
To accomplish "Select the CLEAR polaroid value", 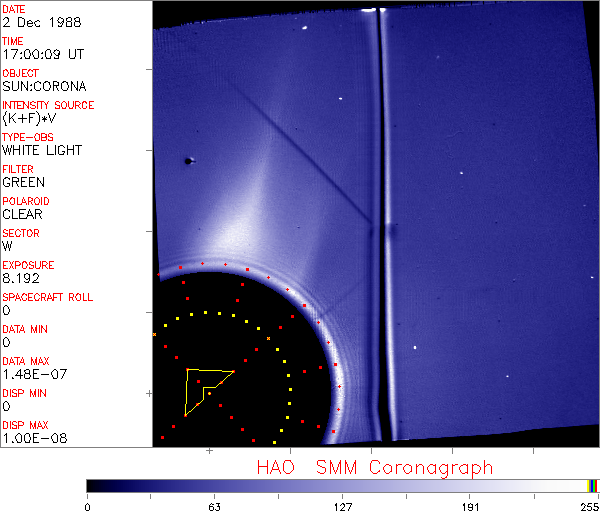I will 22,214.
